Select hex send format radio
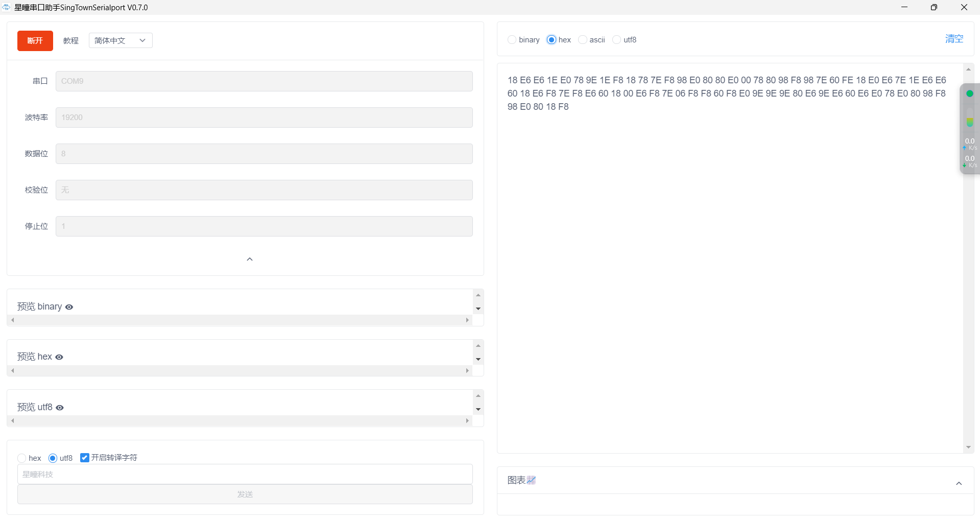The width and height of the screenshot is (980, 519). [21, 458]
